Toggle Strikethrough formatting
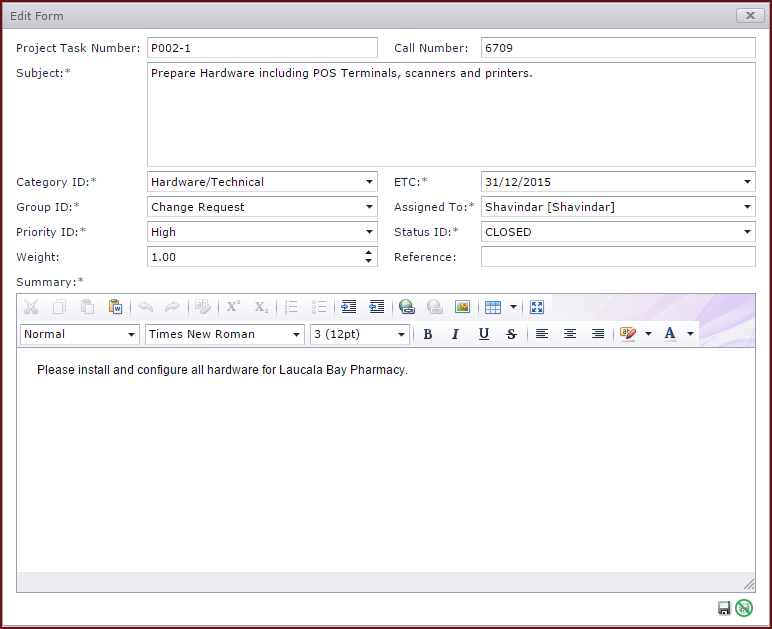This screenshot has width=772, height=629. point(512,334)
